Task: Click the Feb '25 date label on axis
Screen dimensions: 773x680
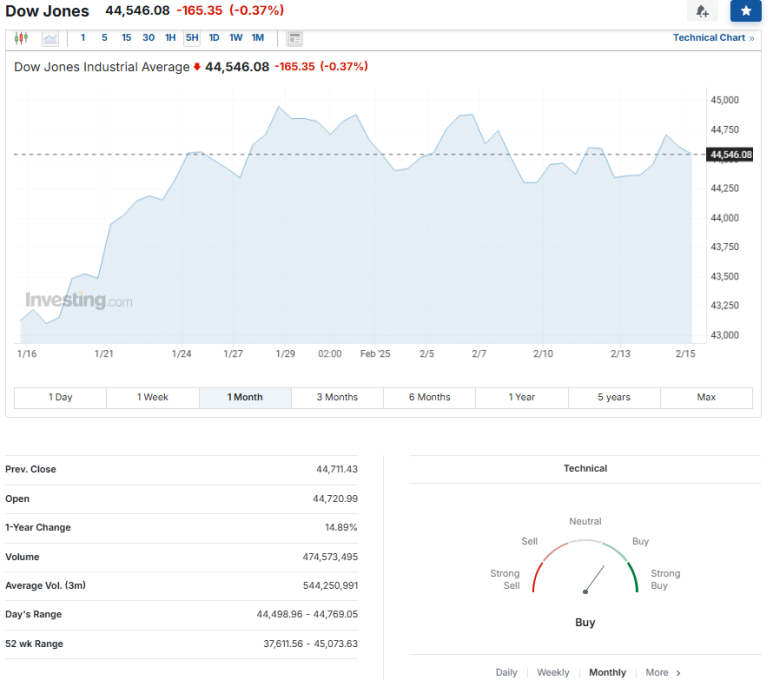Action: pyautogui.click(x=375, y=354)
